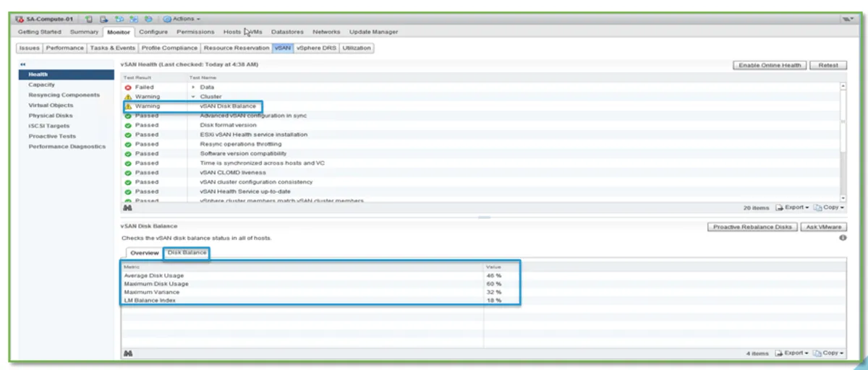Sort by the Metric column header
This screenshot has height=370, width=868.
tap(302, 267)
